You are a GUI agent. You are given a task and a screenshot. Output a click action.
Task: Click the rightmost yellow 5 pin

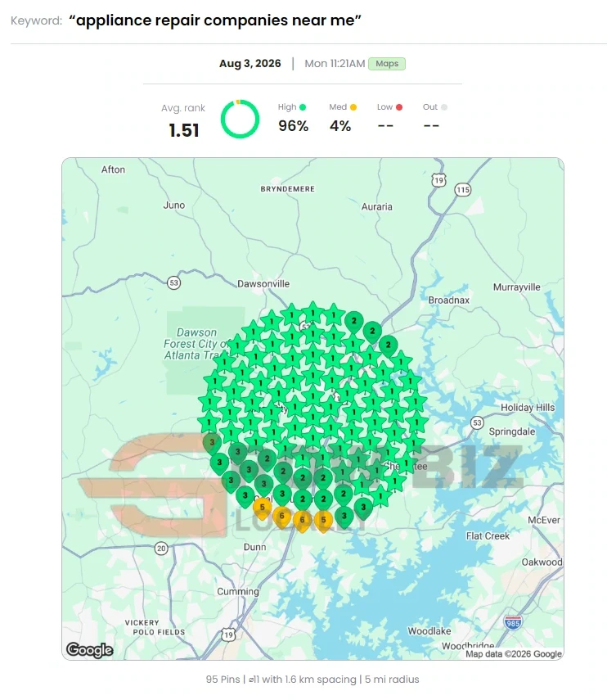click(x=323, y=521)
